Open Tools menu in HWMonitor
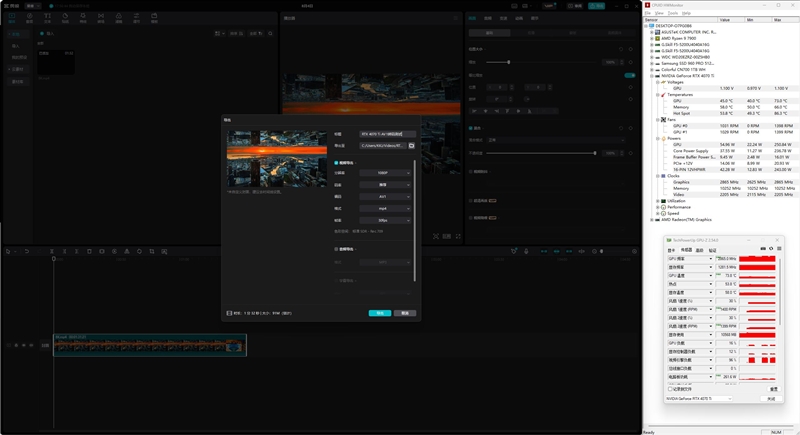 (673, 13)
